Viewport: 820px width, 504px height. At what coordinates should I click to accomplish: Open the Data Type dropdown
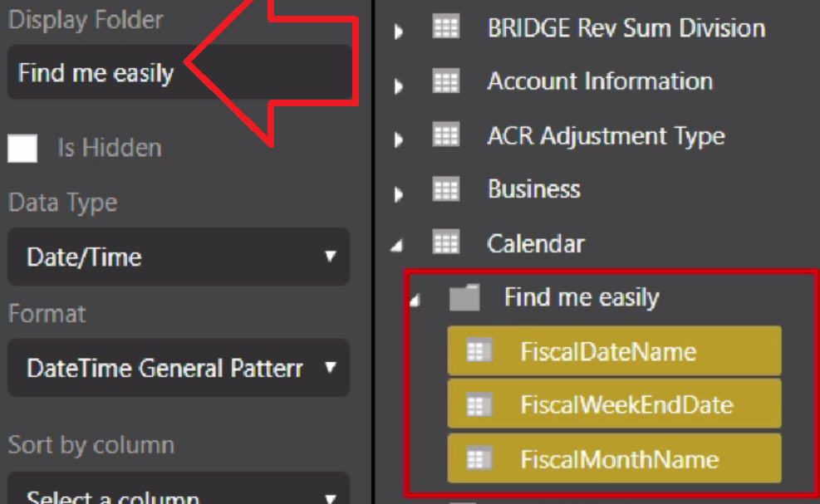pyautogui.click(x=179, y=257)
